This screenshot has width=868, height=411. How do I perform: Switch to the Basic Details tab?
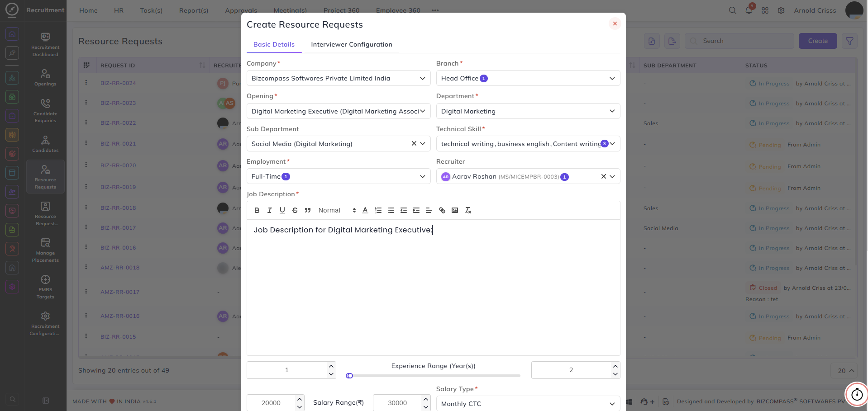coord(274,44)
